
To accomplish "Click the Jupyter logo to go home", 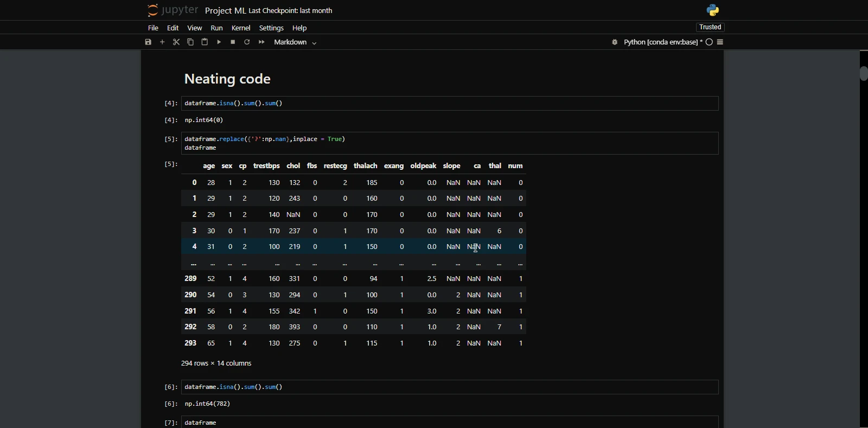I will pos(173,10).
